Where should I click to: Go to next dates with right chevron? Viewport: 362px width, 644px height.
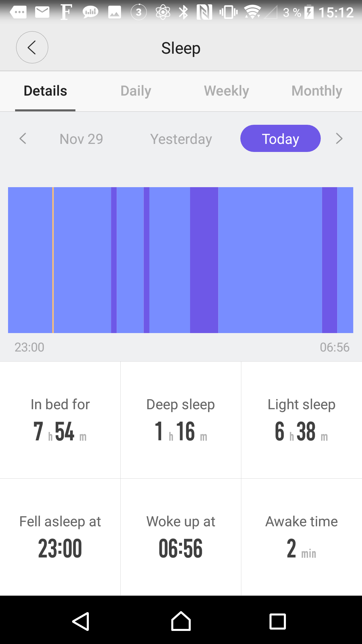point(339,139)
